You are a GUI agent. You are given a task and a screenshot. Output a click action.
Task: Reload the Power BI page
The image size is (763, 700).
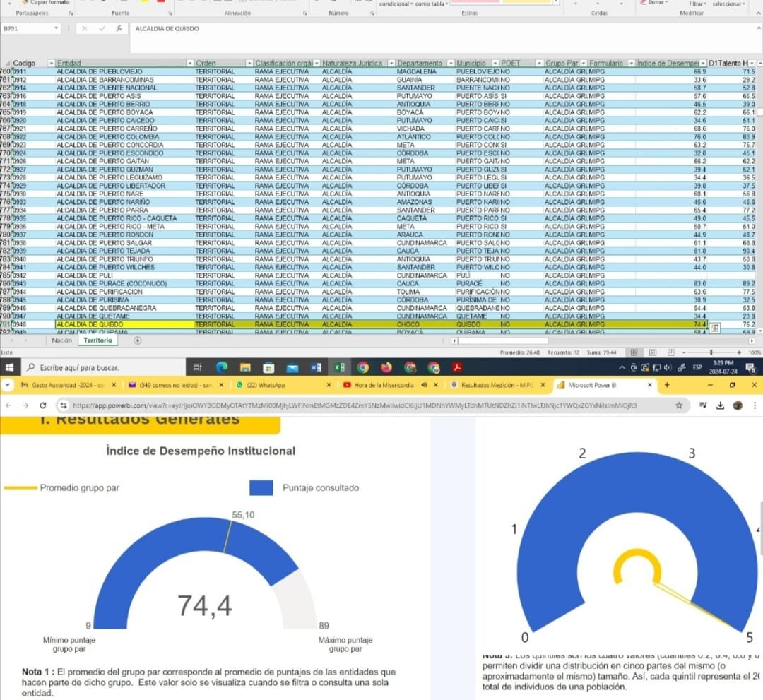(44, 405)
